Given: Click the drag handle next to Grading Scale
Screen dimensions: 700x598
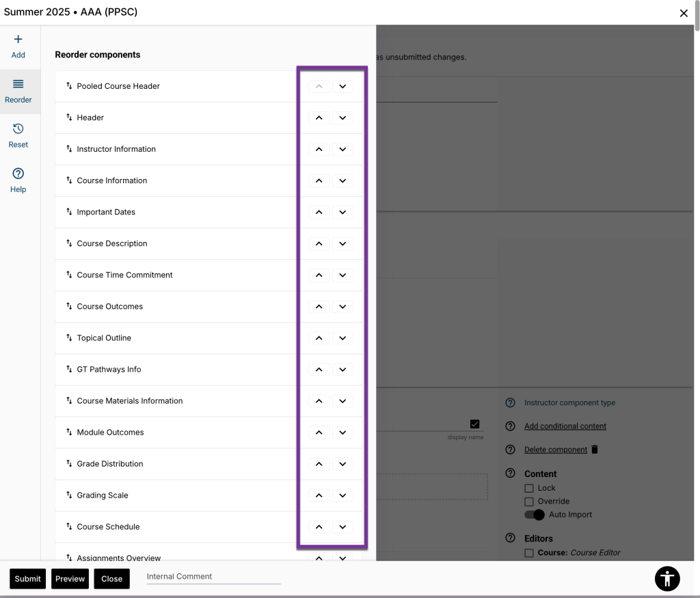Looking at the screenshot, I should (x=68, y=495).
